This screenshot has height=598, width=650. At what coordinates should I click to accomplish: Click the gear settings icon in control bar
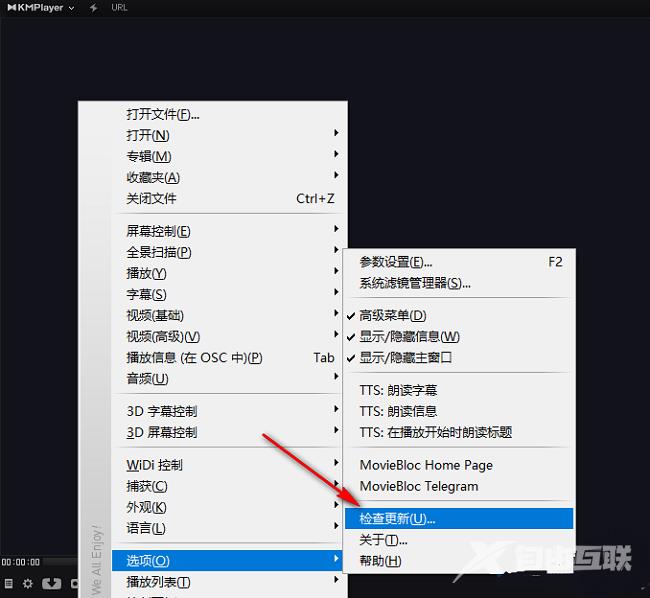point(28,583)
